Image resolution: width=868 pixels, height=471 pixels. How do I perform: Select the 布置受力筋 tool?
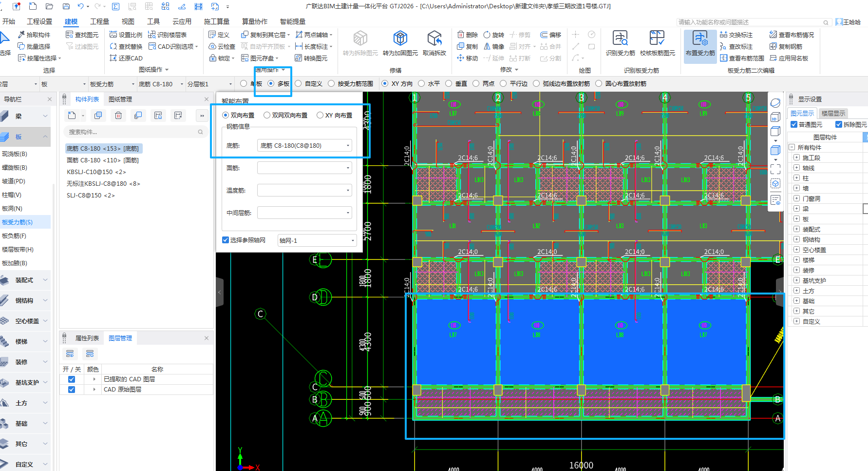[x=700, y=39]
